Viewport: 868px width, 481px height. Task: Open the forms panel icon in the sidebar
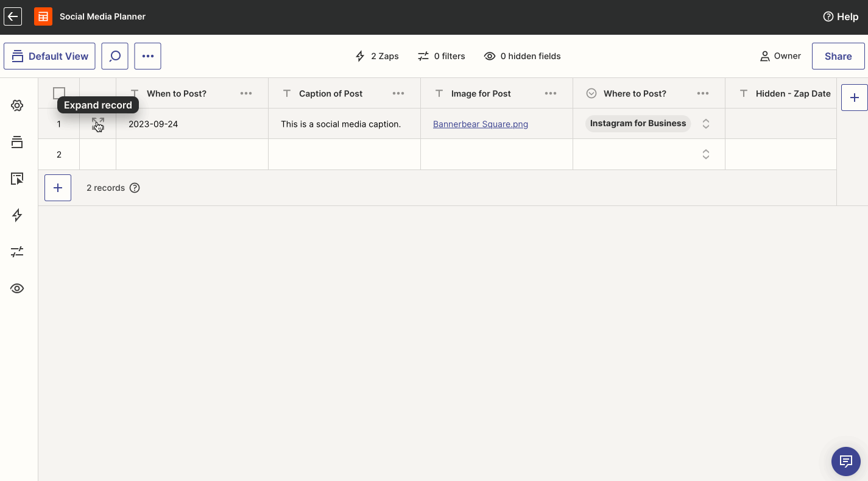tap(17, 178)
